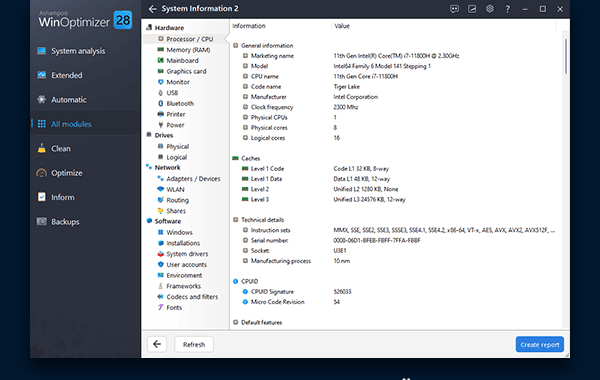Click the title bar back arrow
600x380 pixels.
click(152, 9)
